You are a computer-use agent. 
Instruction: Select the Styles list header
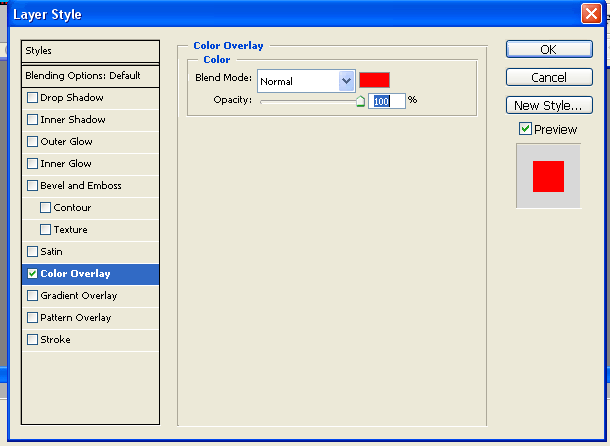tap(90, 51)
